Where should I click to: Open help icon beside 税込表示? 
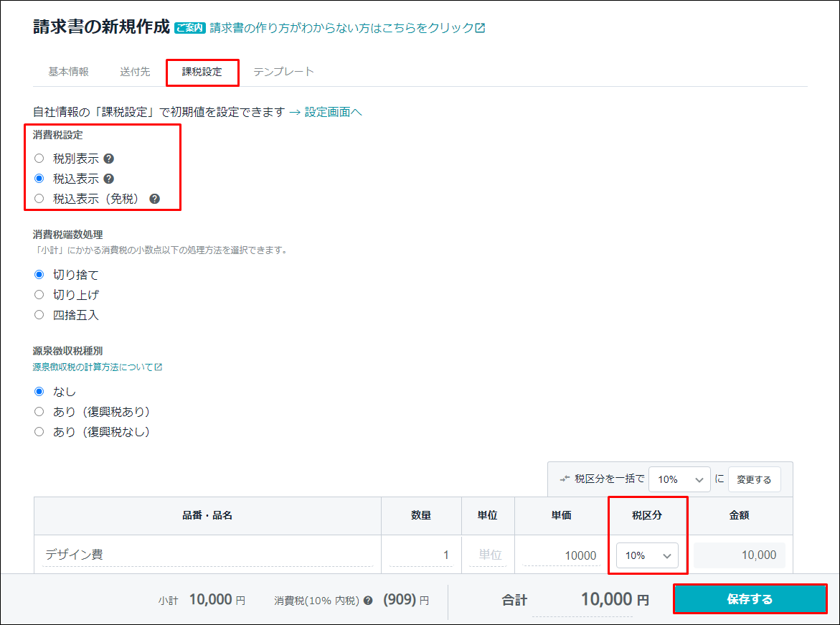pyautogui.click(x=109, y=179)
